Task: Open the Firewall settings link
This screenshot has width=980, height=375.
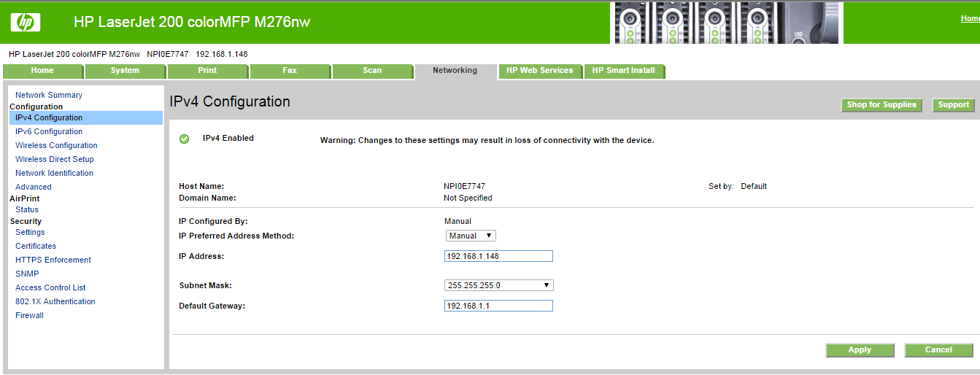Action: point(29,315)
